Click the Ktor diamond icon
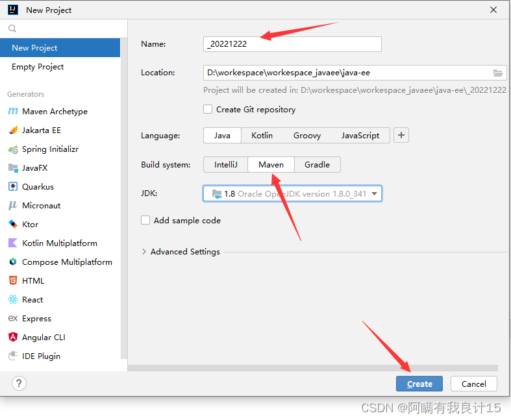511x420 pixels. [13, 224]
